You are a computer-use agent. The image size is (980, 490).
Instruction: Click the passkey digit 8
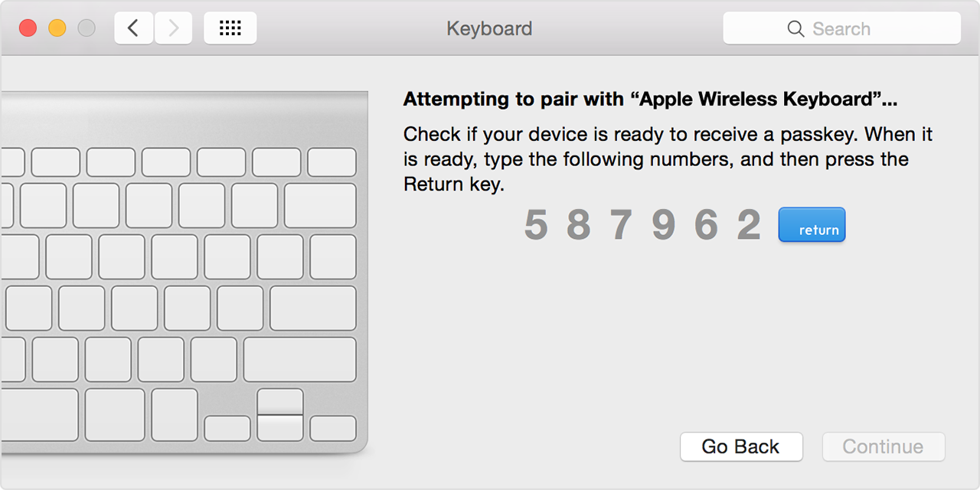579,225
